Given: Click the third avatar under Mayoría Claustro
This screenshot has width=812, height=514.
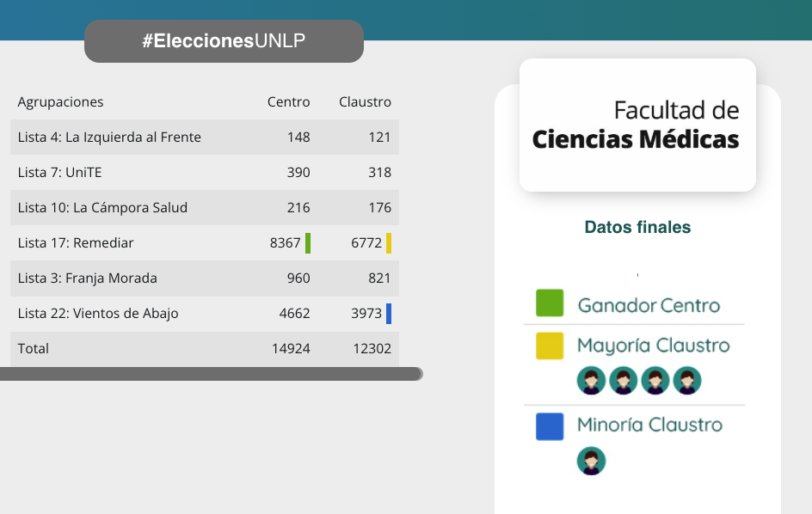Looking at the screenshot, I should [655, 380].
